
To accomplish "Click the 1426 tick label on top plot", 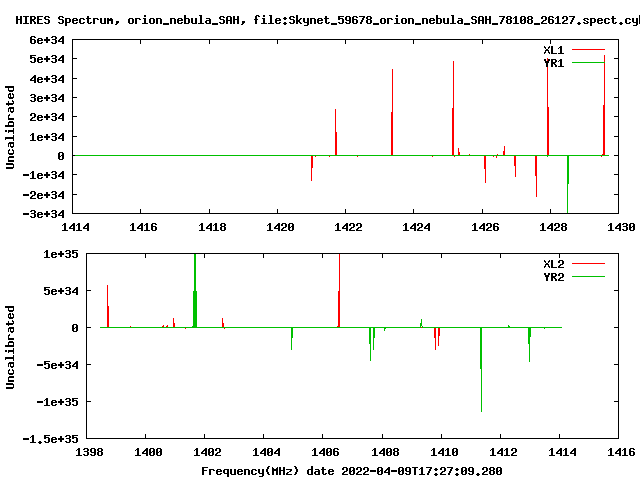I will point(485,227).
